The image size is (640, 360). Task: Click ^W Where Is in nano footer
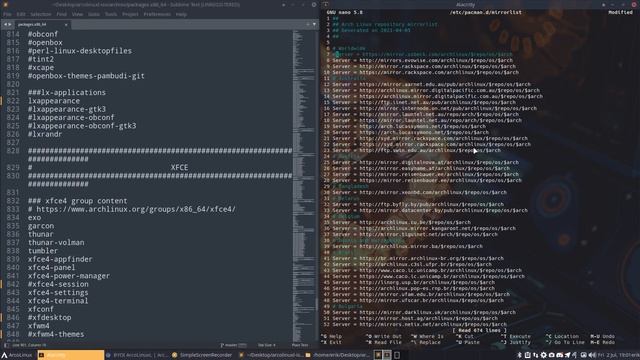click(427, 337)
